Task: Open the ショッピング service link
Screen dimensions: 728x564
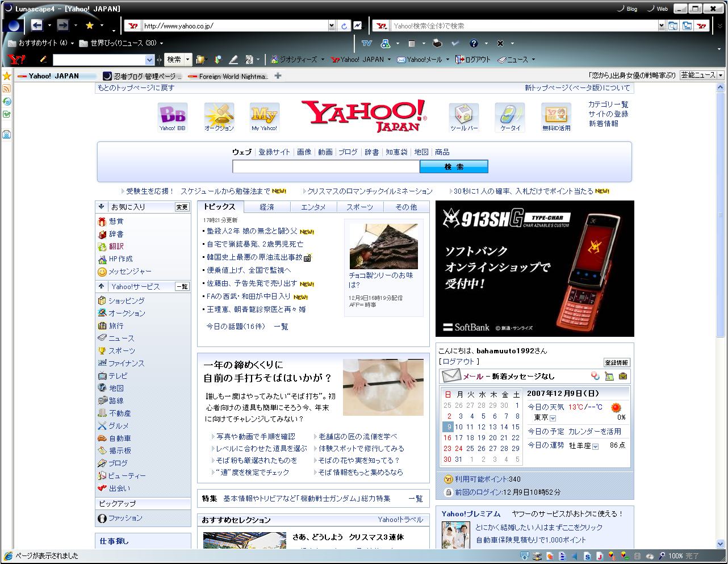Action: tap(127, 300)
